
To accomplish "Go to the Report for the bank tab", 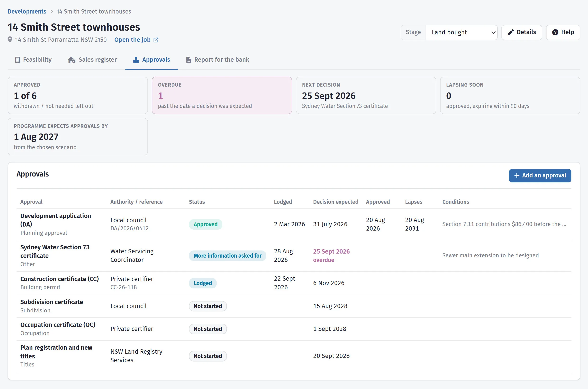I will click(217, 60).
